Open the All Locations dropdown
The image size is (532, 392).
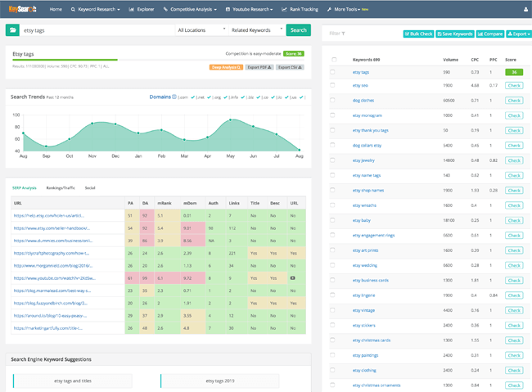(x=201, y=30)
